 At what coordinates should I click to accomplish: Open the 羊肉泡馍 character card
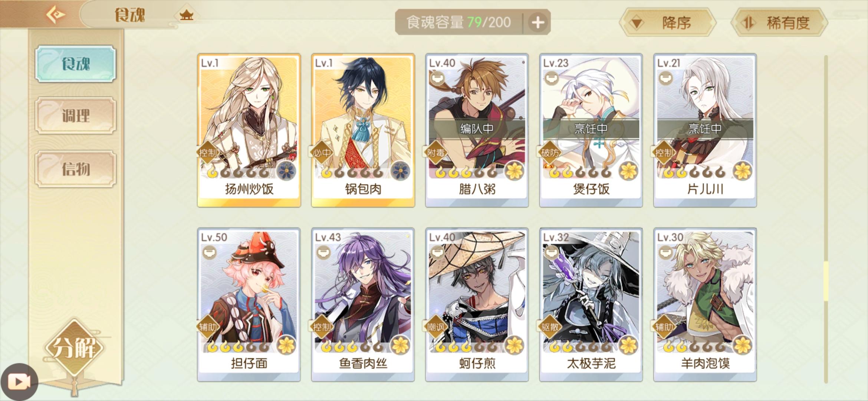coord(705,304)
